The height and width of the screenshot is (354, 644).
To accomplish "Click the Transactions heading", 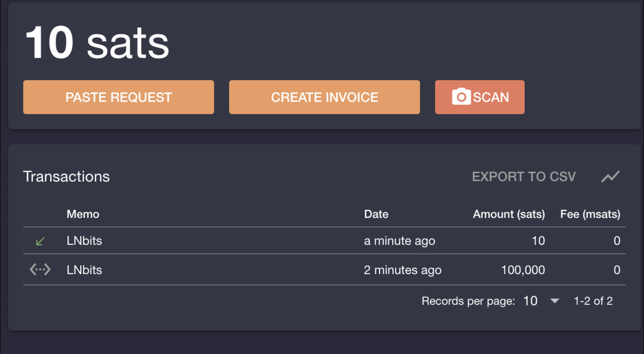I will 66,176.
